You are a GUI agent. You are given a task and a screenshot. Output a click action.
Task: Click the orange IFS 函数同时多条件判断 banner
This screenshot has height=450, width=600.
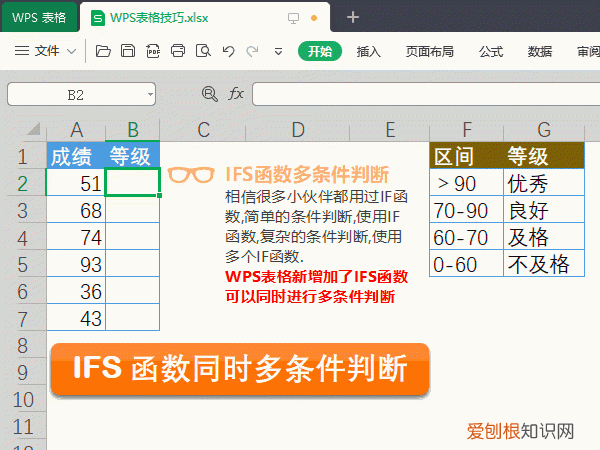(240, 369)
